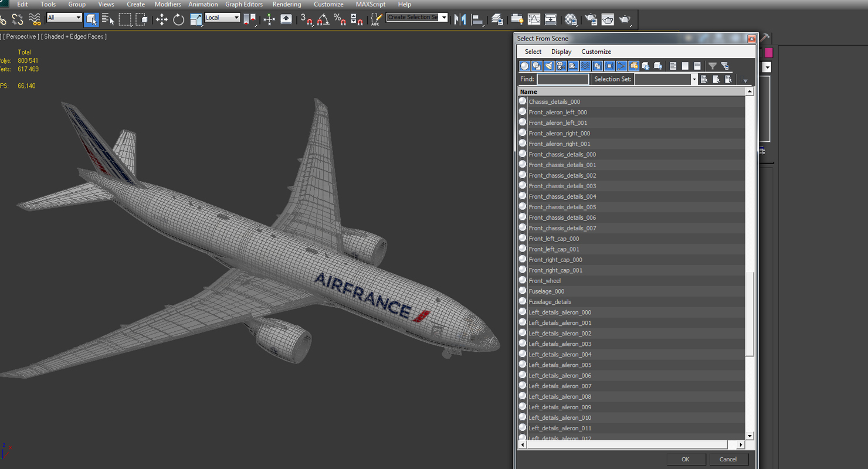Screen dimensions: 868x469
Task: Open Render Setup teapot icon
Action: click(x=591, y=19)
